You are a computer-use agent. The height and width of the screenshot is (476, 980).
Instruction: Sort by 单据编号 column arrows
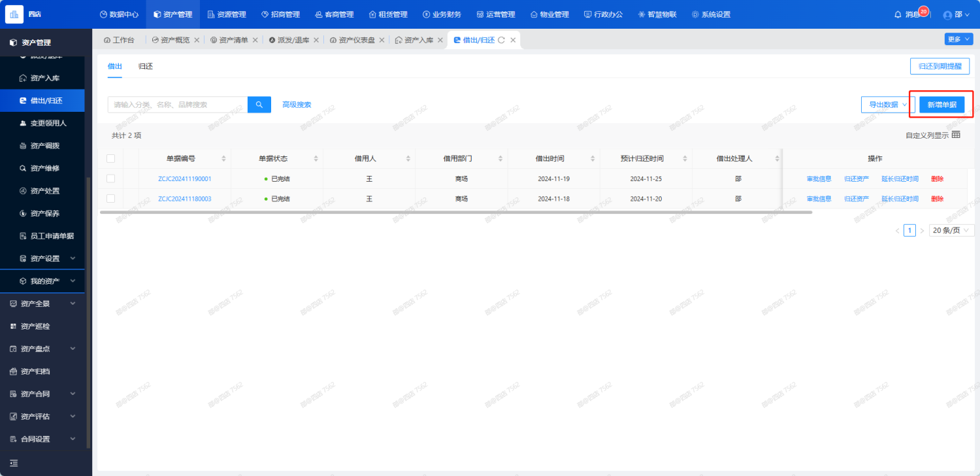(x=223, y=158)
